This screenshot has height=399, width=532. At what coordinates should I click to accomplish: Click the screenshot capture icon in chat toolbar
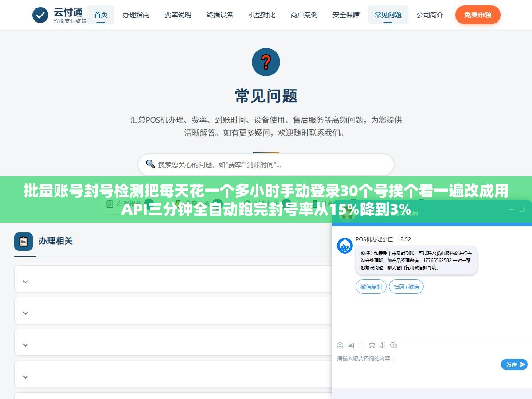pos(361,345)
